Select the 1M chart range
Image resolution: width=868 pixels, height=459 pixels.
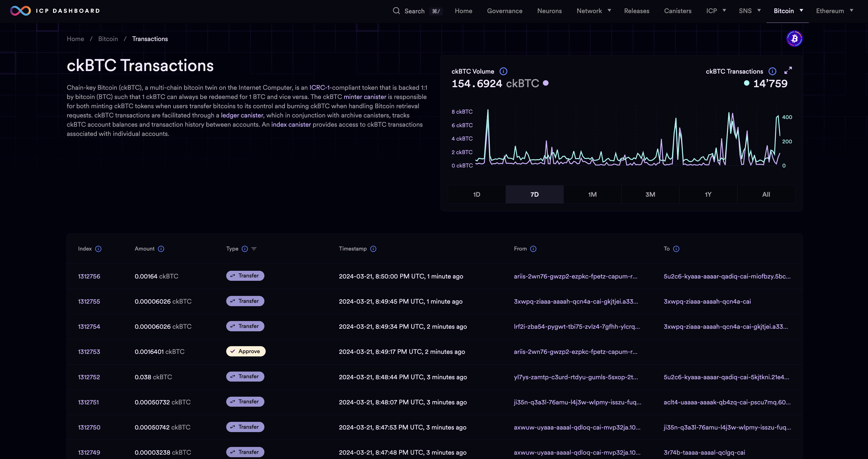pos(592,194)
